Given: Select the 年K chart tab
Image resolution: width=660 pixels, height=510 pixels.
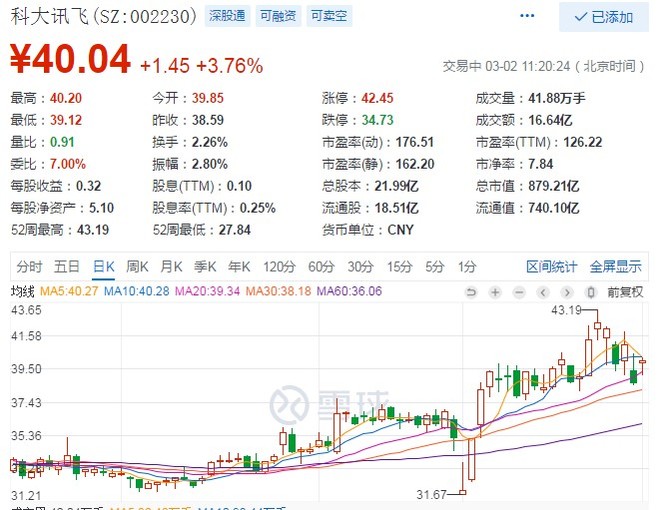Looking at the screenshot, I should [239, 267].
